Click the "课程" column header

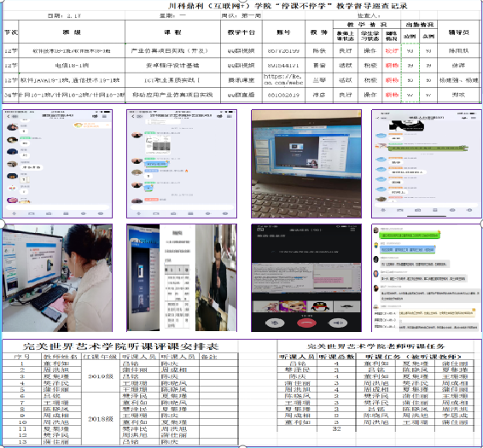172,32
